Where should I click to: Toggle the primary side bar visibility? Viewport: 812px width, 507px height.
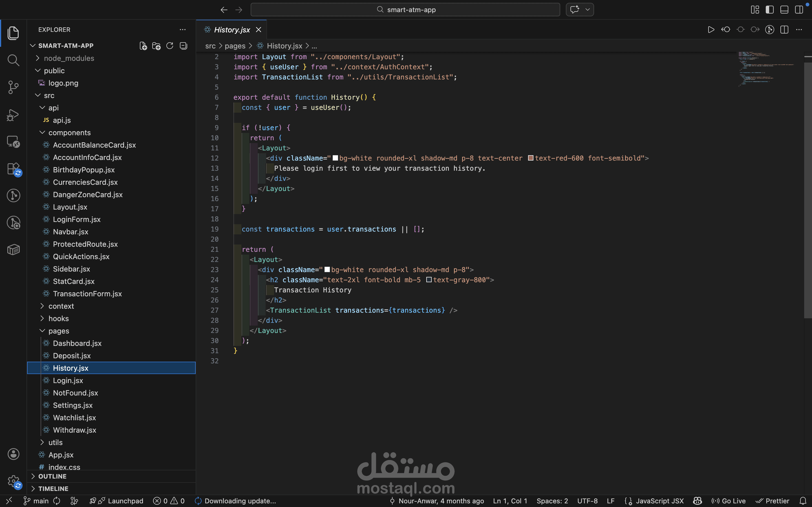[x=769, y=10]
